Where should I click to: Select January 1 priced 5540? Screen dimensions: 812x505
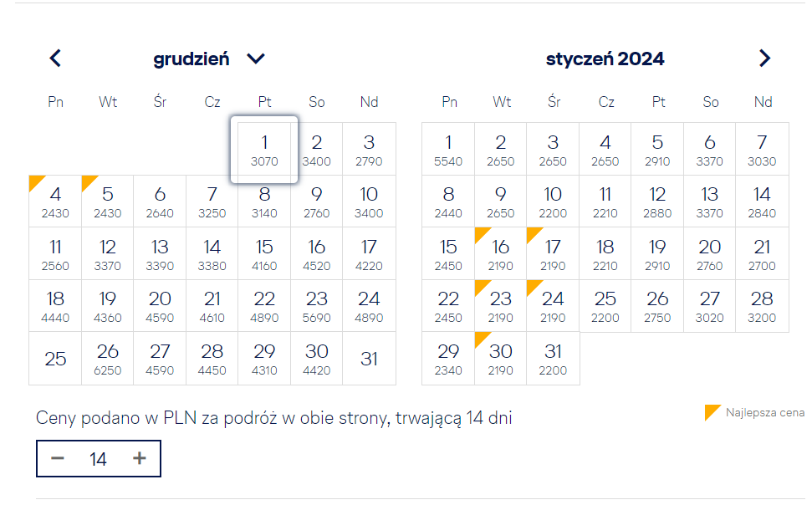[x=448, y=150]
